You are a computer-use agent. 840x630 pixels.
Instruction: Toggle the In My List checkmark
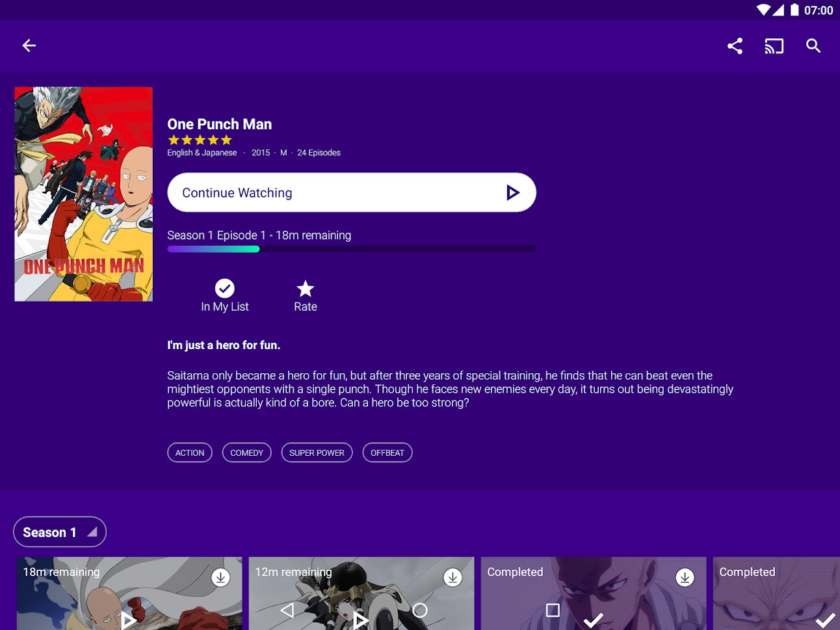click(x=224, y=289)
